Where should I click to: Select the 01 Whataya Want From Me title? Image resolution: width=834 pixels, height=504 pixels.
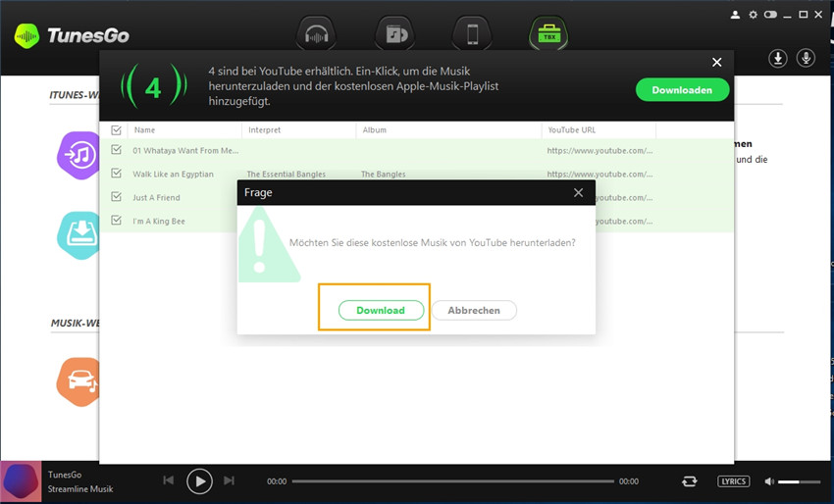tap(185, 150)
